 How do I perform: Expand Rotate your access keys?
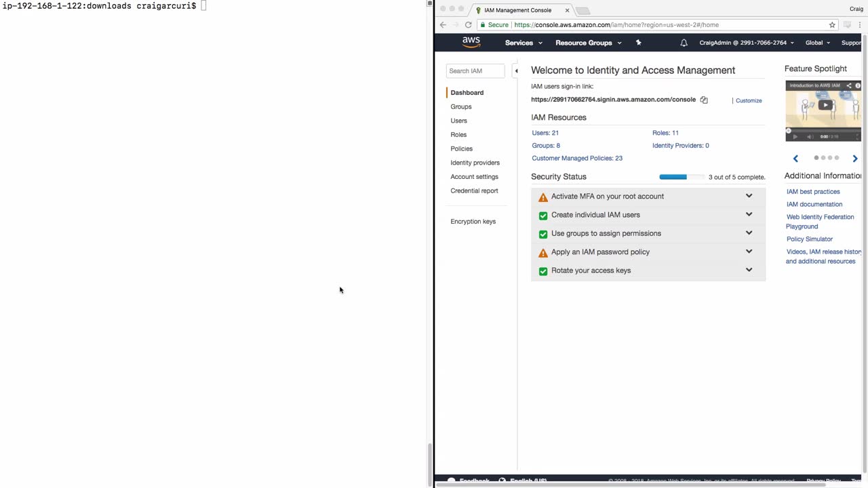(x=749, y=270)
